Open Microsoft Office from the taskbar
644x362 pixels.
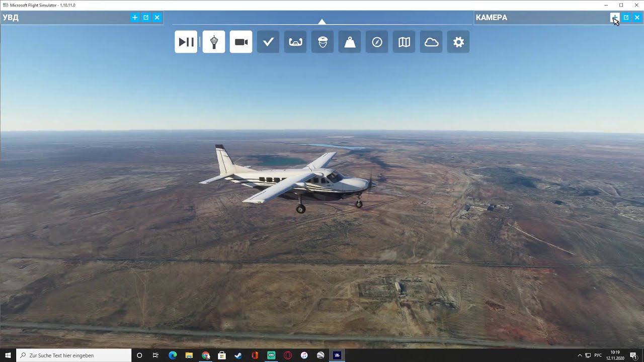click(255, 355)
